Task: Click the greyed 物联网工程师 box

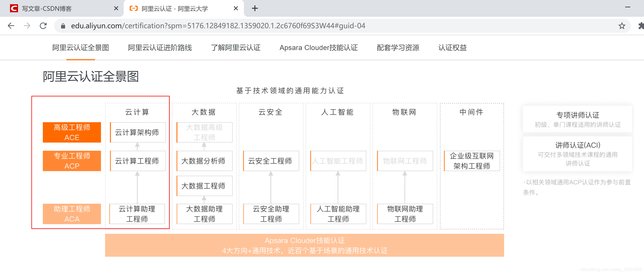Action: tap(405, 161)
